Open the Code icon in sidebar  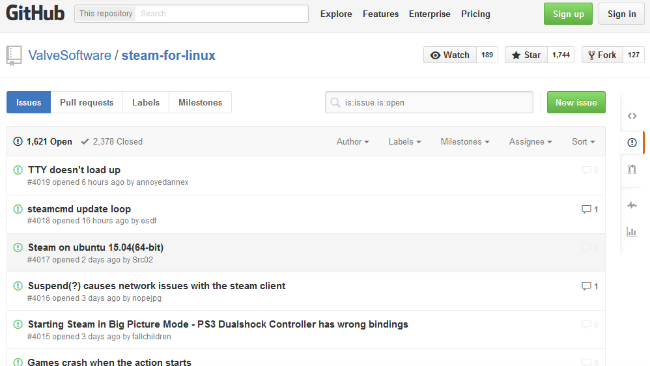coord(632,116)
